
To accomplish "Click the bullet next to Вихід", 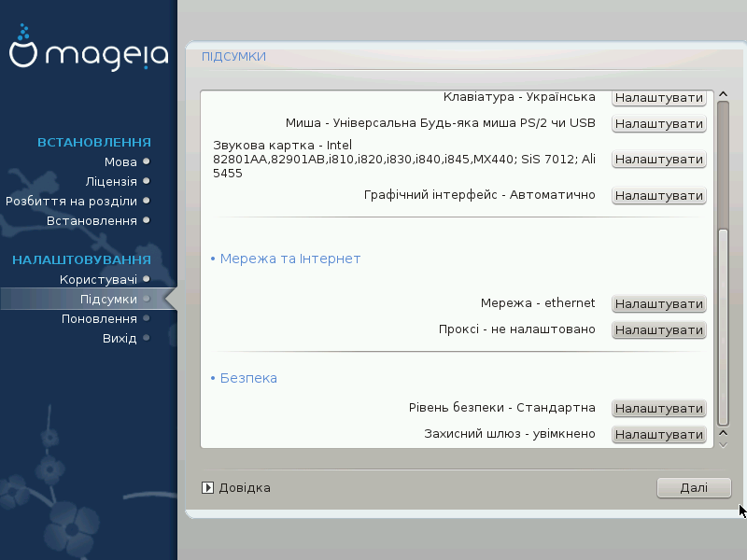I will [x=147, y=338].
